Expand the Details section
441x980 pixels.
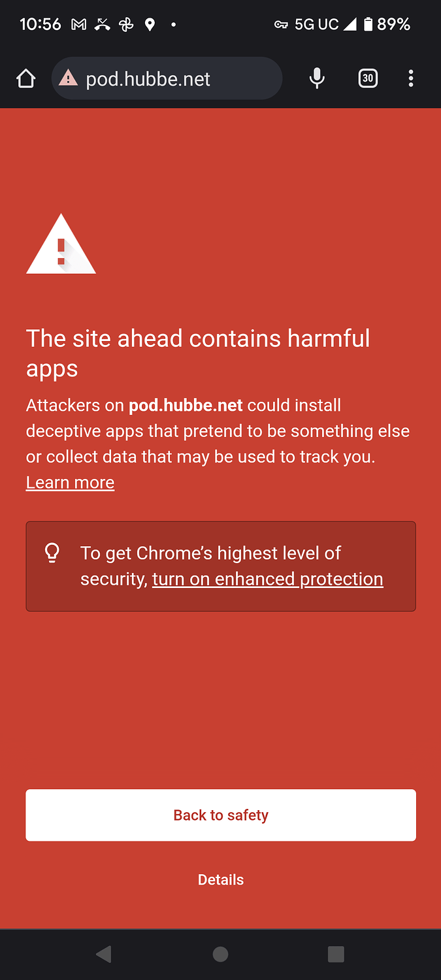pyautogui.click(x=221, y=879)
